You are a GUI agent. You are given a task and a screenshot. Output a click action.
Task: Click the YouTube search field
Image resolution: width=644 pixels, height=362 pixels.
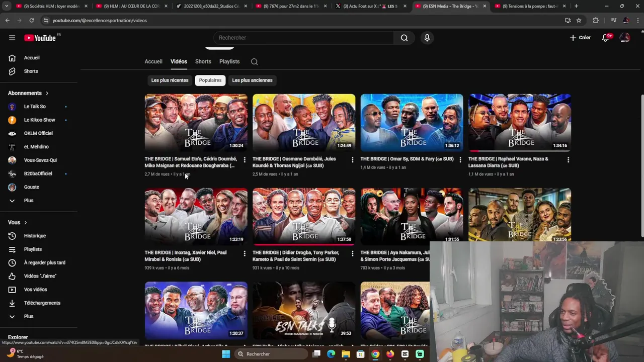(303, 38)
